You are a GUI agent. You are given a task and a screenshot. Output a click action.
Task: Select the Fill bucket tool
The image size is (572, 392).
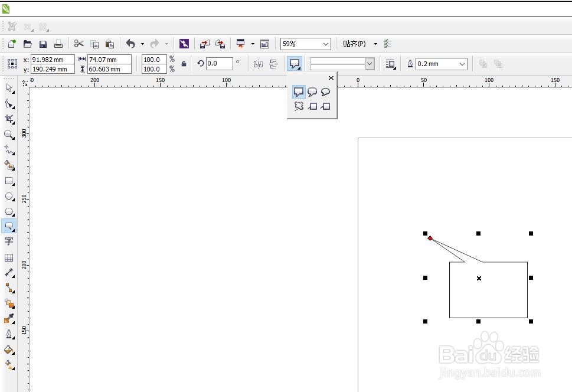[x=9, y=350]
